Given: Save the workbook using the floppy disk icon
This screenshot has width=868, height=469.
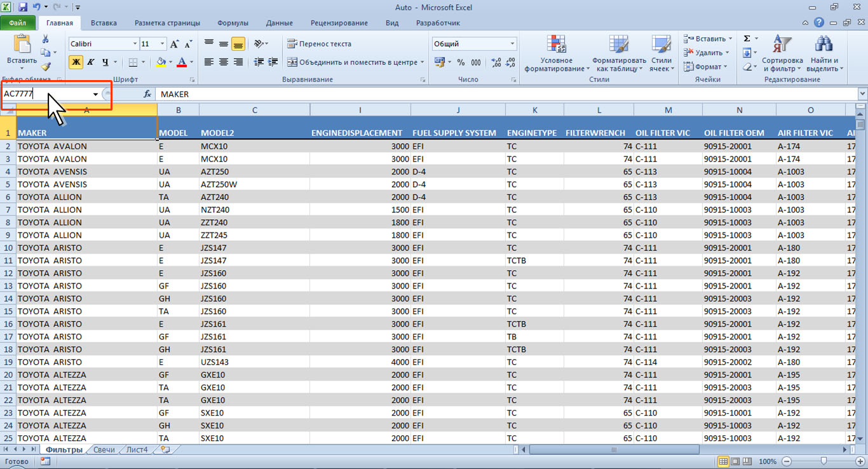Looking at the screenshot, I should [24, 8].
